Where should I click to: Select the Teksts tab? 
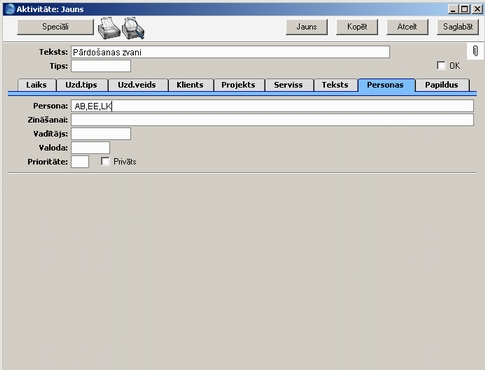[x=335, y=85]
